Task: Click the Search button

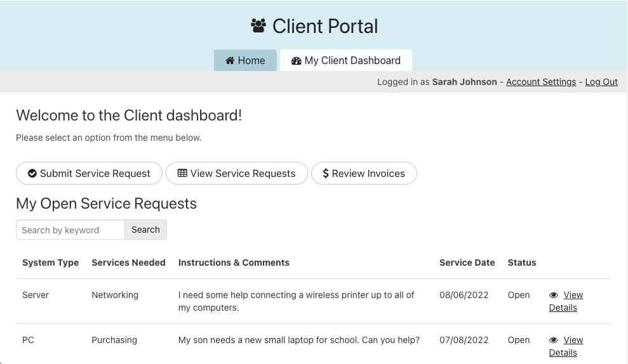Action: pos(145,230)
